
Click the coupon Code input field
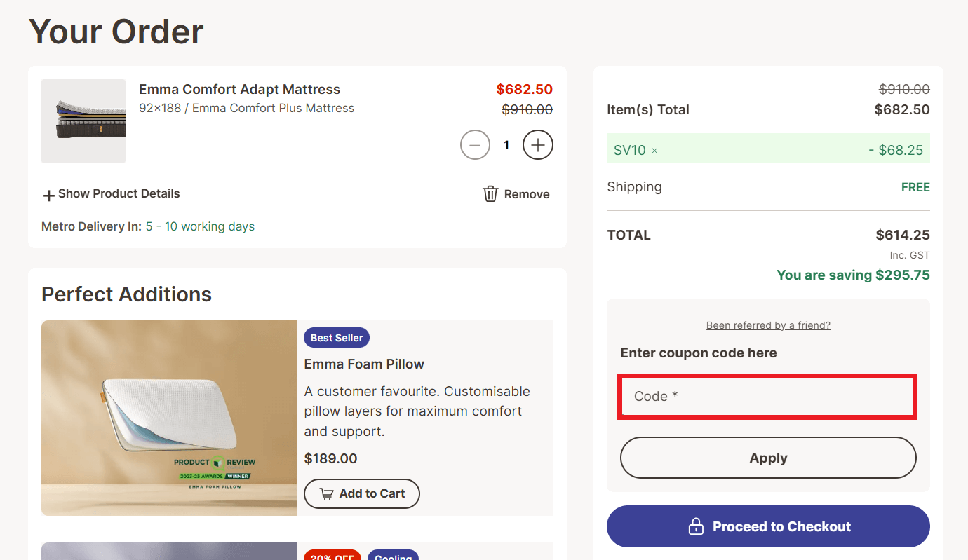coord(767,396)
